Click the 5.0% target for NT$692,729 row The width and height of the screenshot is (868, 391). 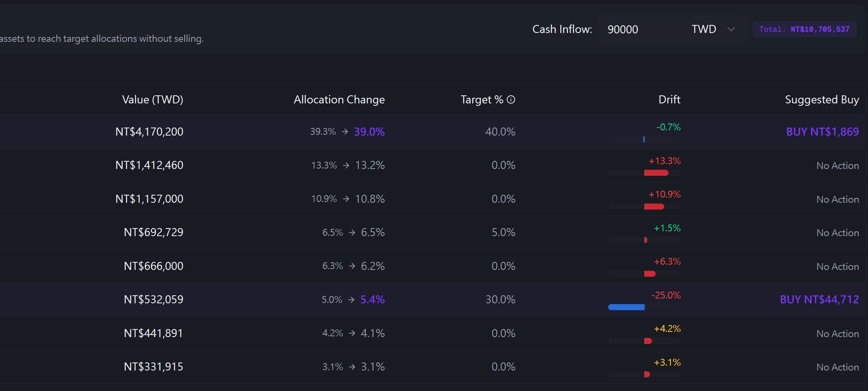503,232
